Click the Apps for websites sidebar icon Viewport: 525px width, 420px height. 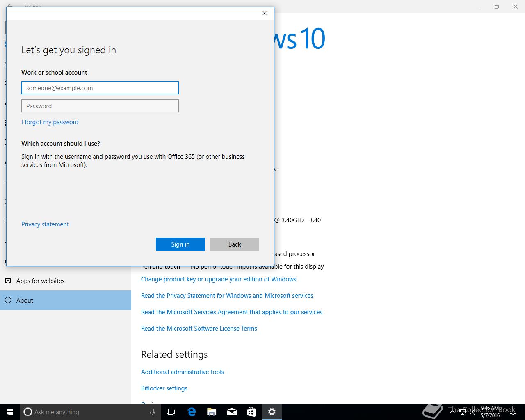(x=8, y=281)
